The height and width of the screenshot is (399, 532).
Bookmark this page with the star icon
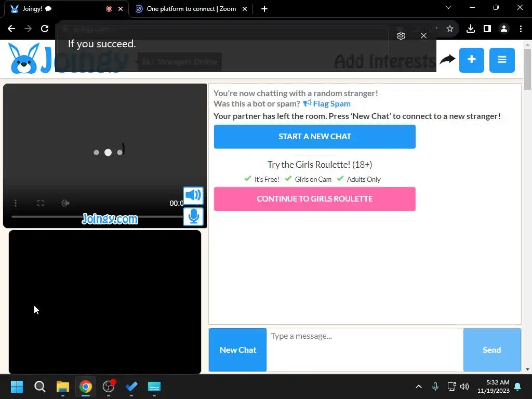pyautogui.click(x=450, y=29)
